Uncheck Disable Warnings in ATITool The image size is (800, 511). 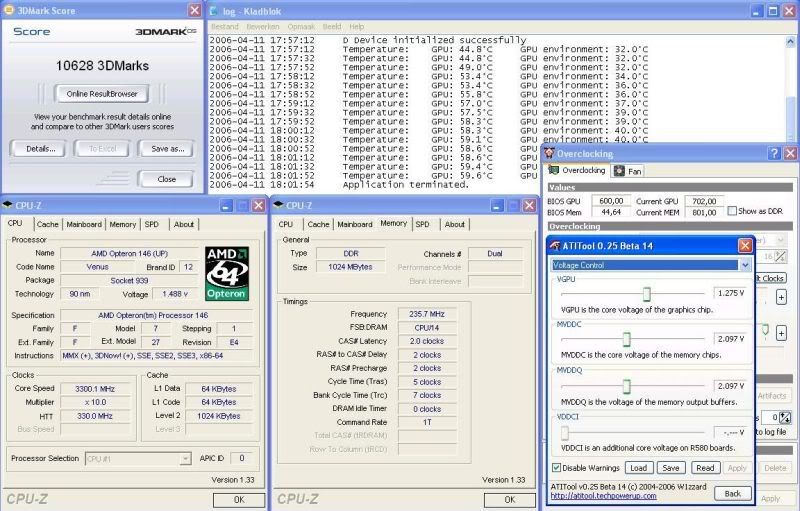557,468
